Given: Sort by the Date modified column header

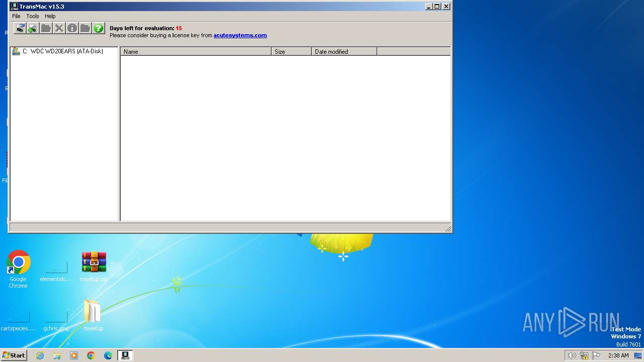Looking at the screenshot, I should pos(344,51).
